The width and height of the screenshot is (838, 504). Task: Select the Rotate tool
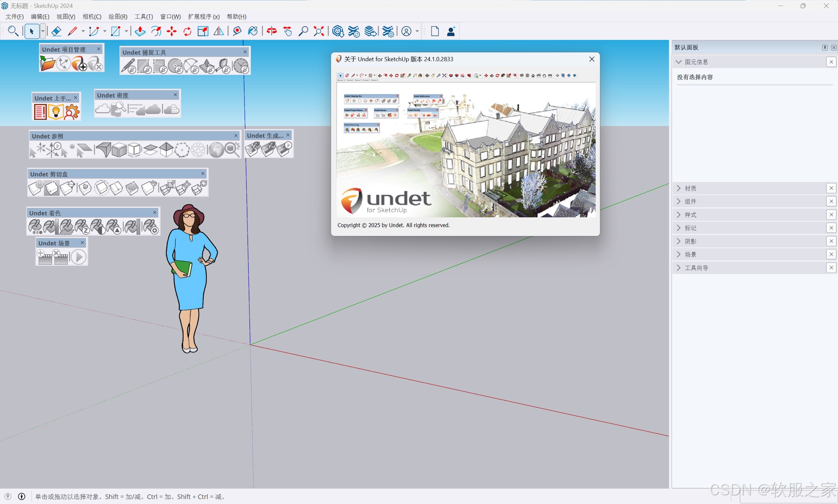click(x=188, y=31)
